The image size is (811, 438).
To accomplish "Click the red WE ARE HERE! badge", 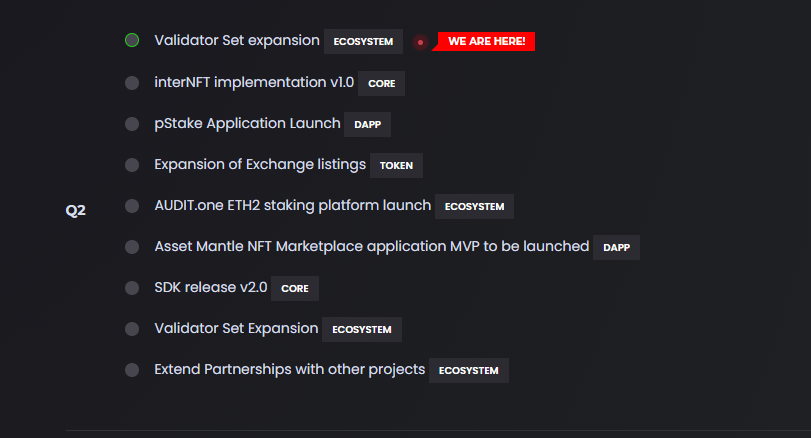I will click(x=486, y=42).
